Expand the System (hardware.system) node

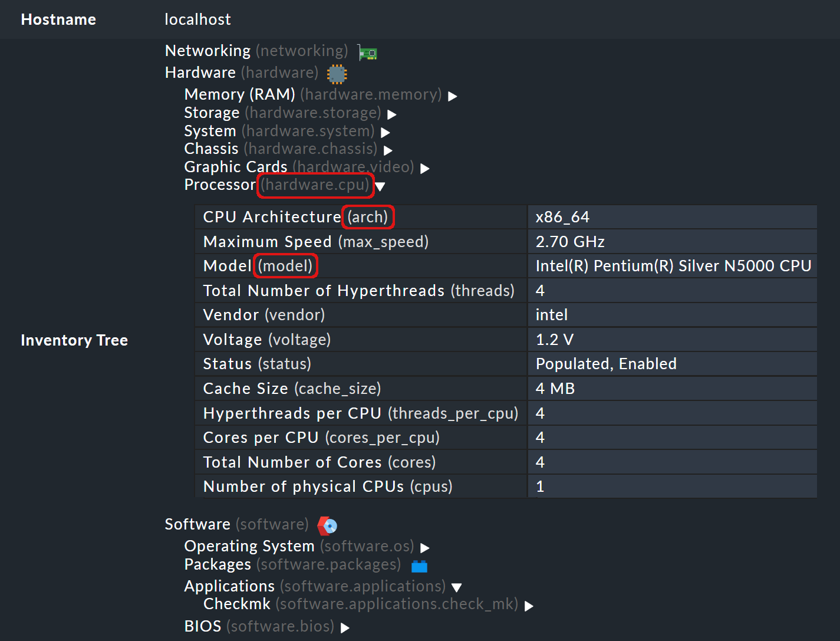[x=386, y=133]
